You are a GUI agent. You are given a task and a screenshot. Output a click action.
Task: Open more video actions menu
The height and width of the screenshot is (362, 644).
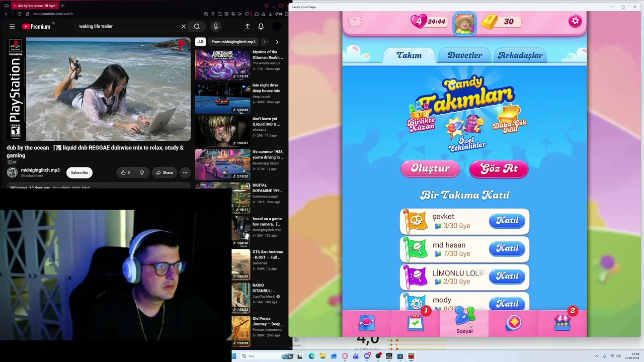click(185, 172)
